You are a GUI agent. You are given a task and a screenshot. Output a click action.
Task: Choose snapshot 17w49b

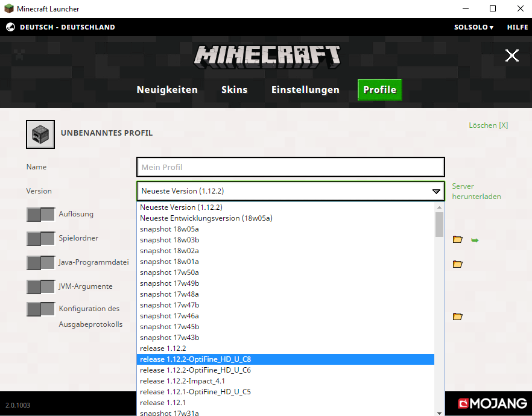tap(285, 283)
